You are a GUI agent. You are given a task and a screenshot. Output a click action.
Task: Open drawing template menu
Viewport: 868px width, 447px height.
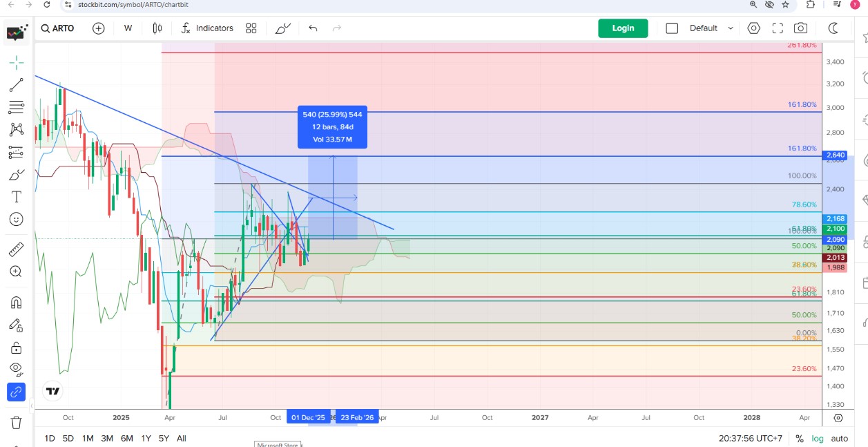[283, 28]
